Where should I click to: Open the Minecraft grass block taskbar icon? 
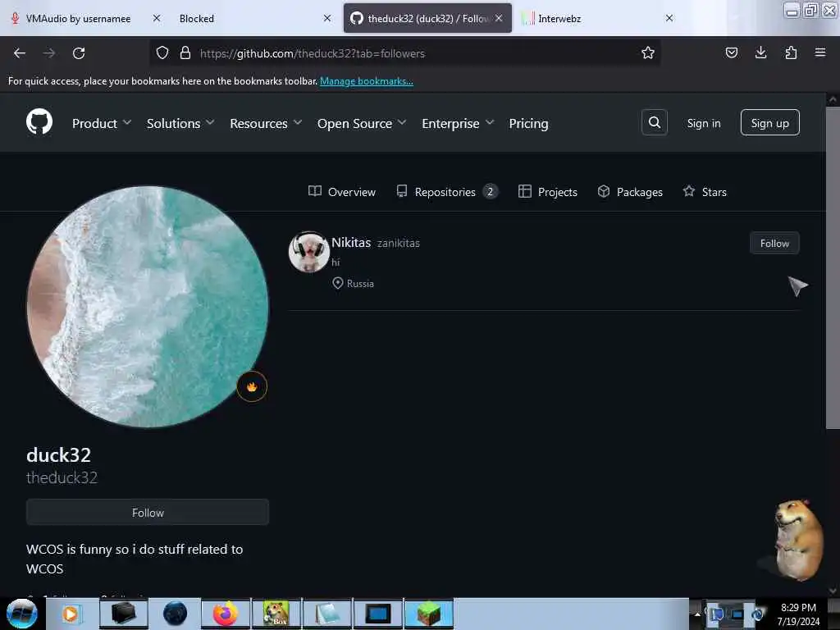point(428,614)
